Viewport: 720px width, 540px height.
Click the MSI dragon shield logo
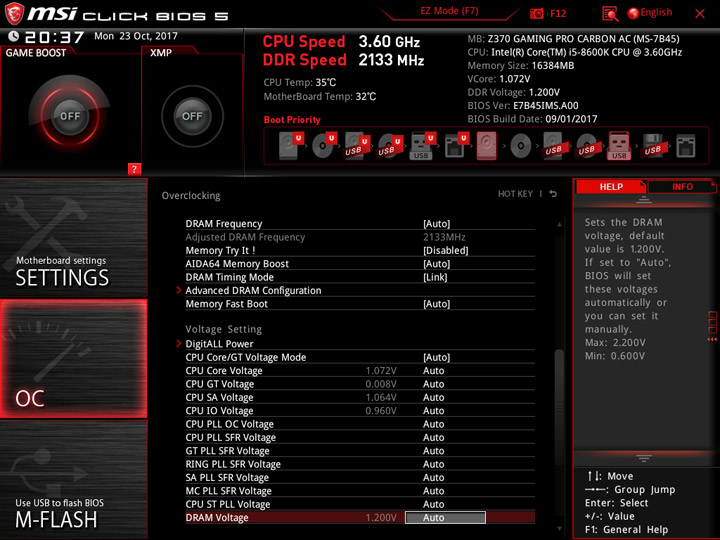pos(14,13)
